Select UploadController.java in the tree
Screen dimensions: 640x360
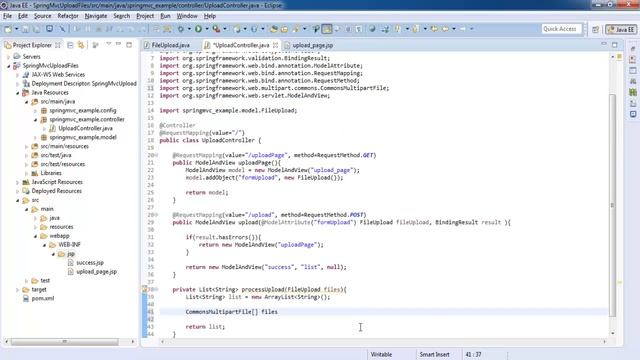(85, 128)
